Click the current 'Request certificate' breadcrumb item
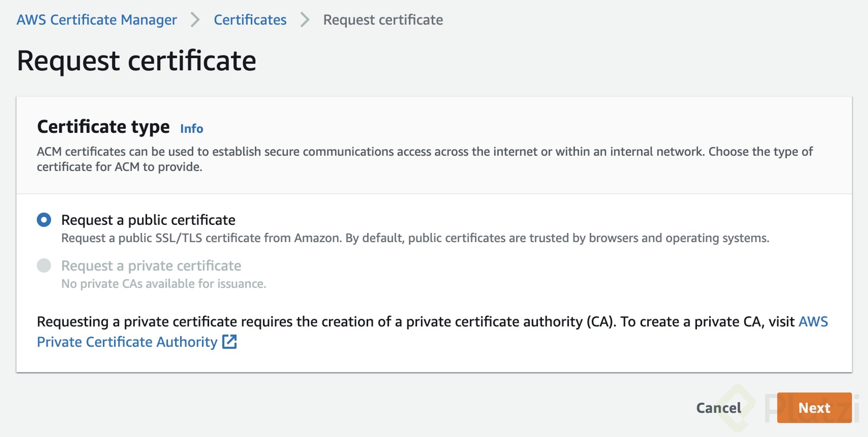868x437 pixels. [x=383, y=20]
